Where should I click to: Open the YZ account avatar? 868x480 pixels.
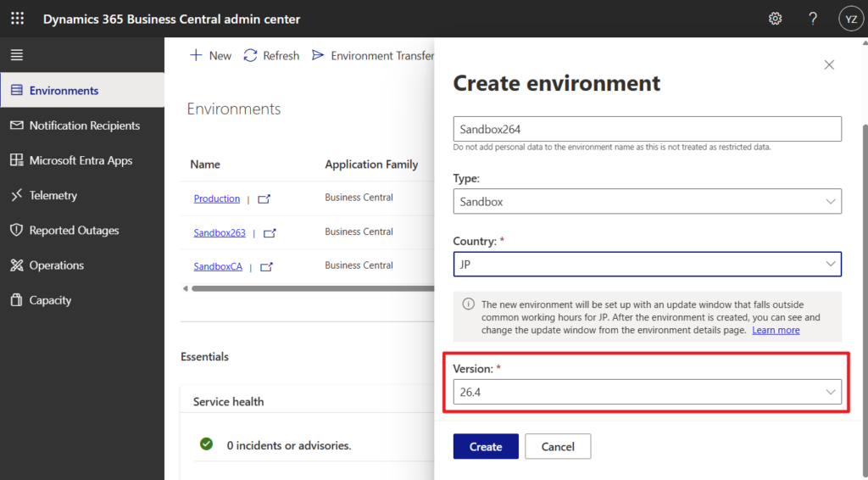pyautogui.click(x=849, y=19)
